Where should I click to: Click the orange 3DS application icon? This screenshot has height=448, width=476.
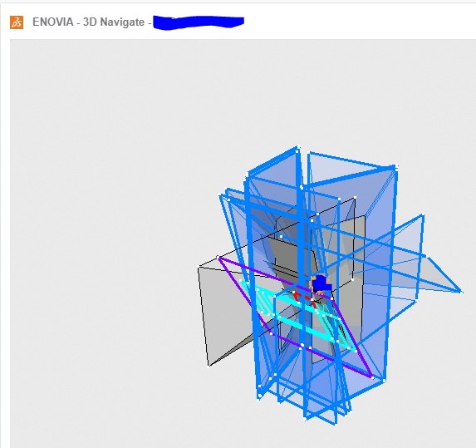click(x=17, y=22)
